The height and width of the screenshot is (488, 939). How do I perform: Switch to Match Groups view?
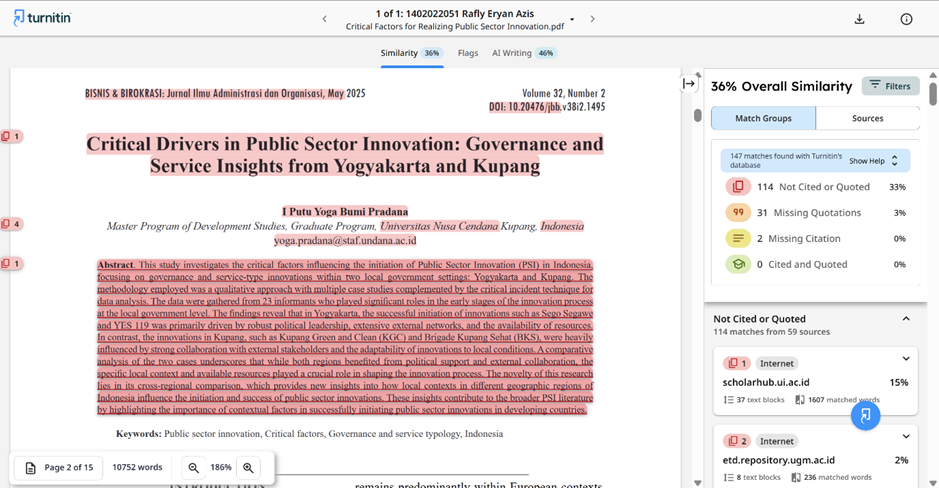click(763, 118)
